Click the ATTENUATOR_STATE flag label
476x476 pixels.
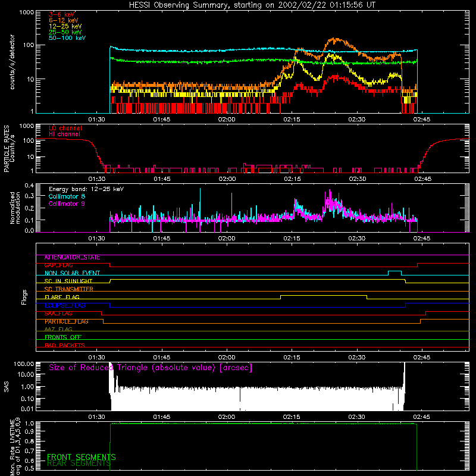[x=72, y=258]
